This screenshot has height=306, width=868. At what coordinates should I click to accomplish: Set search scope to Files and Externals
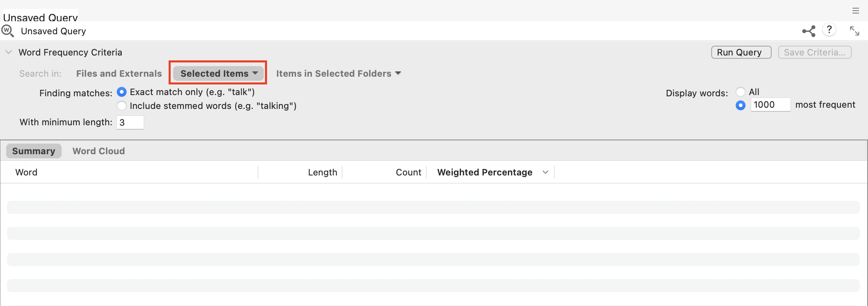(118, 73)
